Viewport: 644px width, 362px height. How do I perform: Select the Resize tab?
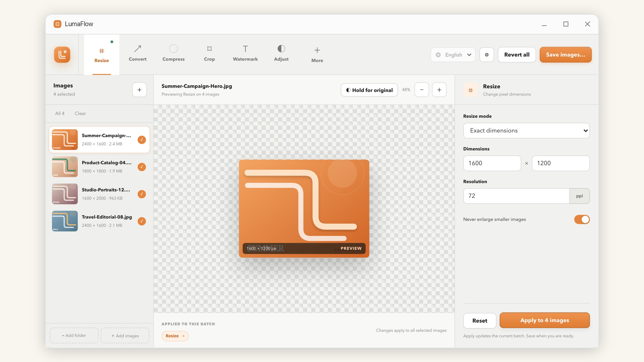point(102,55)
